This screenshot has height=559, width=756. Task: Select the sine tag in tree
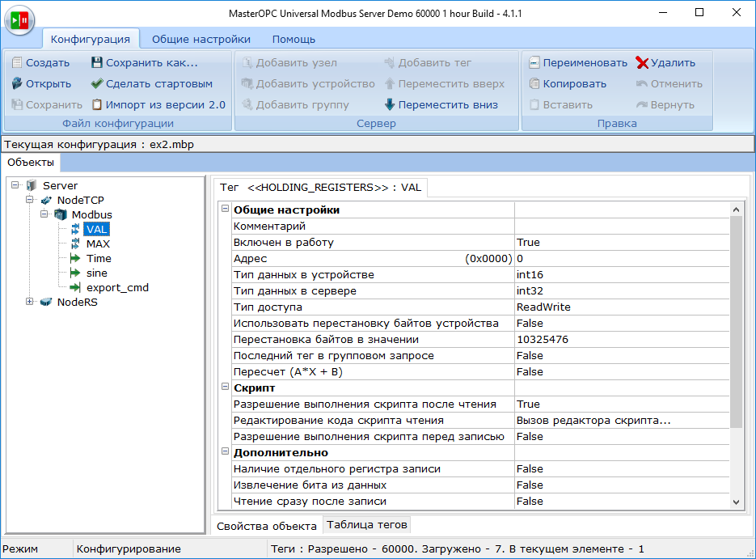coord(97,273)
